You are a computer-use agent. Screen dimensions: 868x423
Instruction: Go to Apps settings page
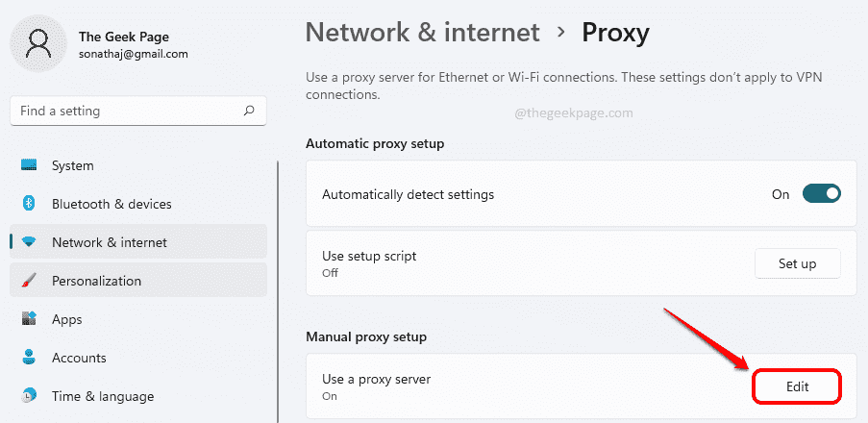67,319
